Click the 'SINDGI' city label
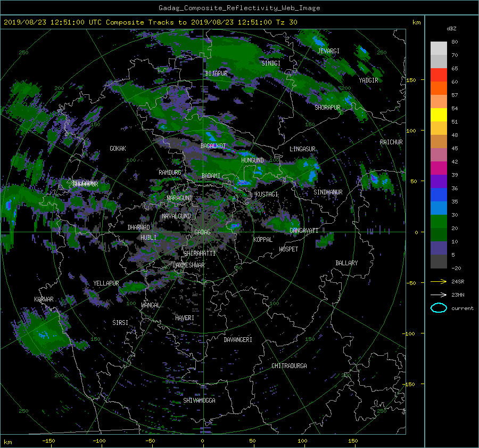Viewport: 479px width, 448px height. pyautogui.click(x=271, y=63)
